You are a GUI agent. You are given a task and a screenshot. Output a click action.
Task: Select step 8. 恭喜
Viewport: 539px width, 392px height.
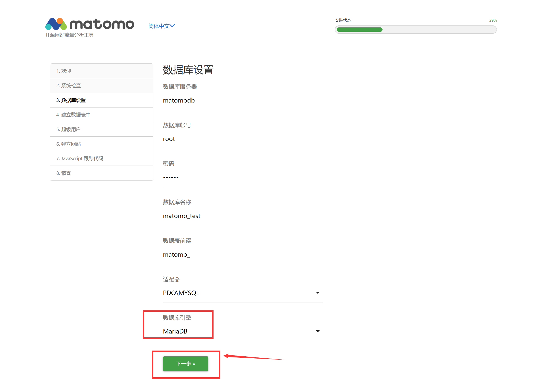(x=102, y=173)
